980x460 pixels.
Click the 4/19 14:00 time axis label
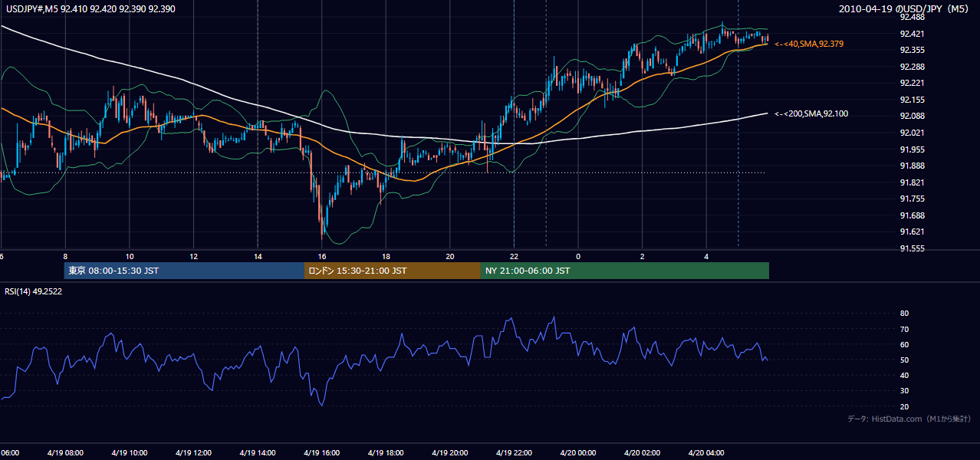(257, 452)
